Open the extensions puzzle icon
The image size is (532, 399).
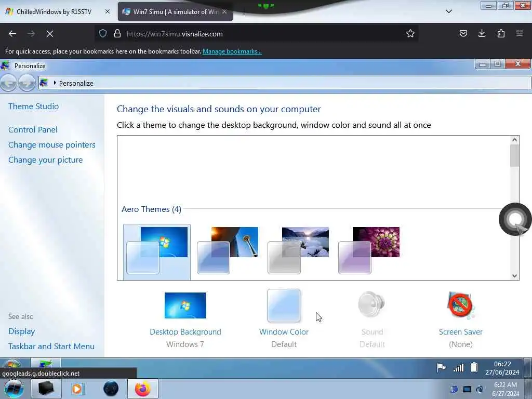(501, 33)
